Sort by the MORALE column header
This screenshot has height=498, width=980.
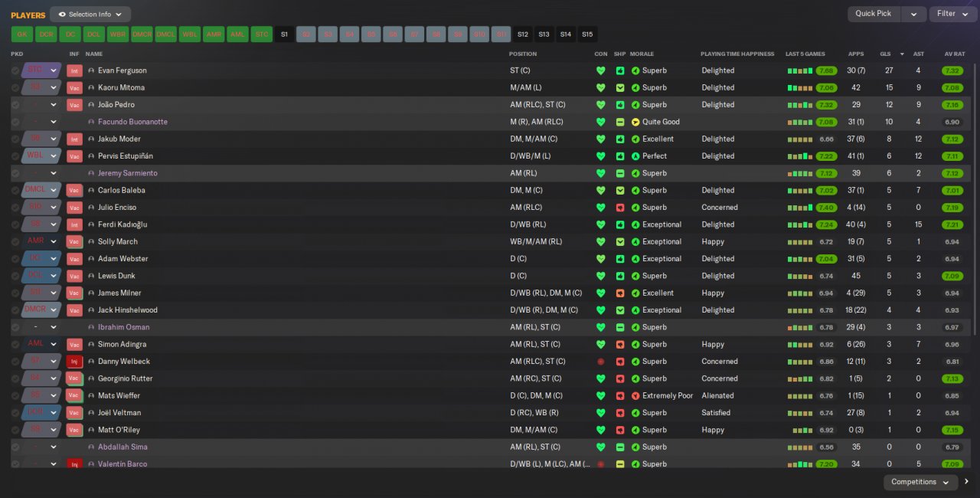642,54
